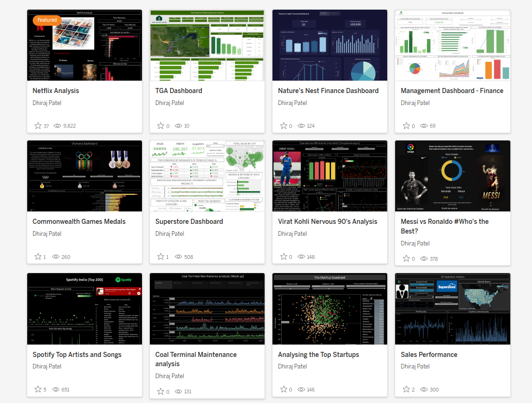Click the Dhiraj Patel link under Sales Performance

pyautogui.click(x=415, y=366)
